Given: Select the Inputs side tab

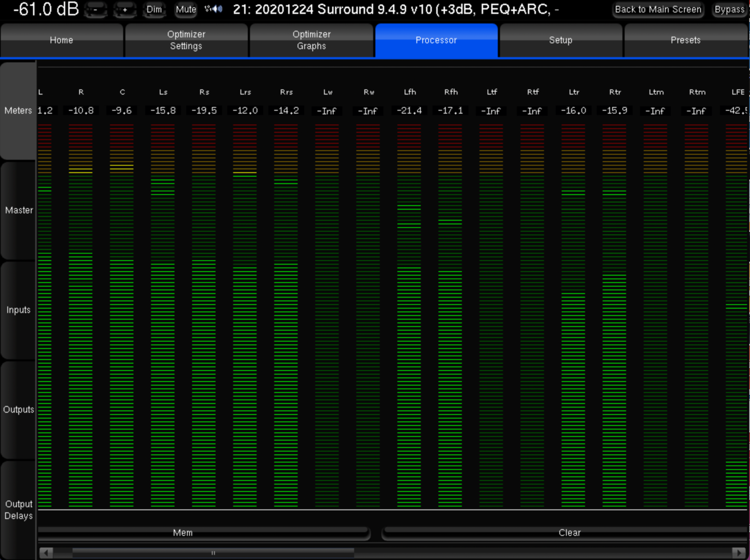Looking at the screenshot, I should tap(18, 310).
